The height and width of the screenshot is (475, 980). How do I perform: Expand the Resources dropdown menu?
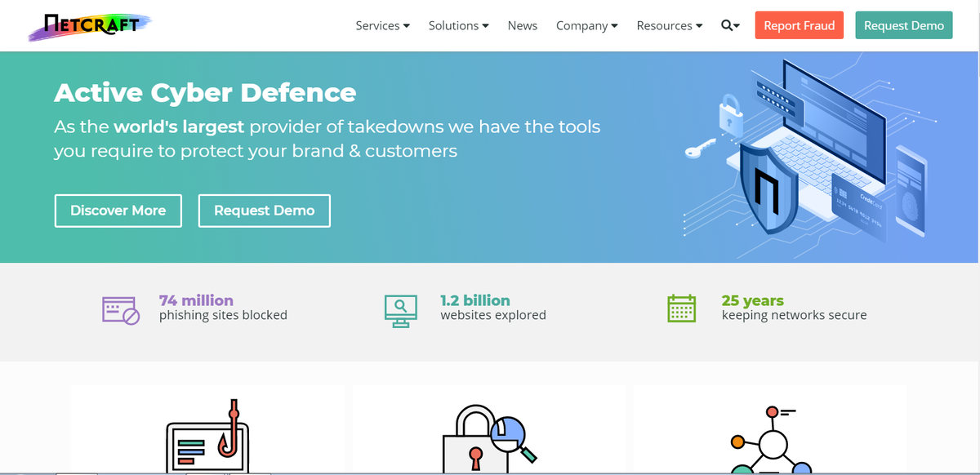click(x=670, y=25)
